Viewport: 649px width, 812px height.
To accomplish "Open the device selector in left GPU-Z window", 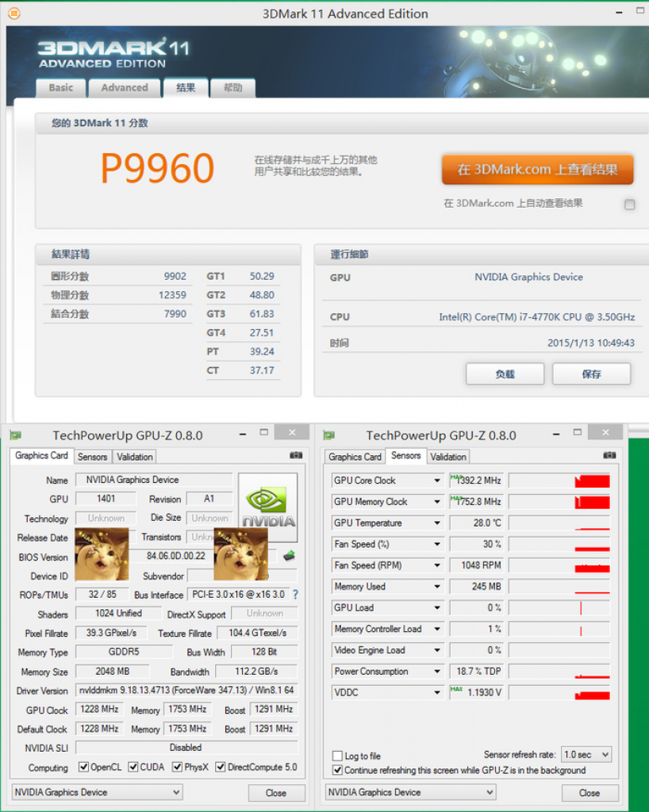I will click(97, 792).
